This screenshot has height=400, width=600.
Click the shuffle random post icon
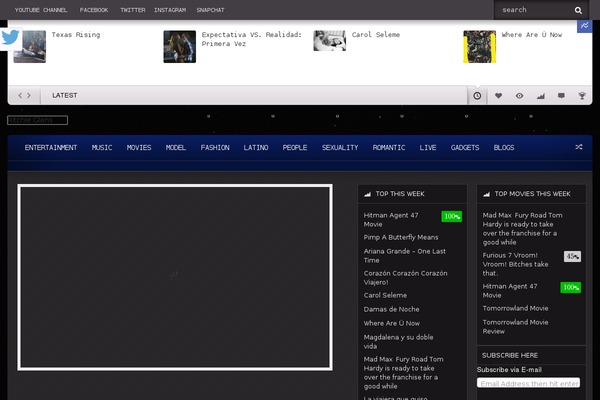579,147
